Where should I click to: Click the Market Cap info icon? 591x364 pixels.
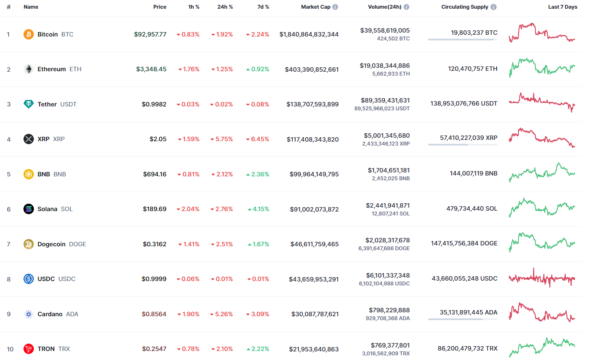click(336, 7)
